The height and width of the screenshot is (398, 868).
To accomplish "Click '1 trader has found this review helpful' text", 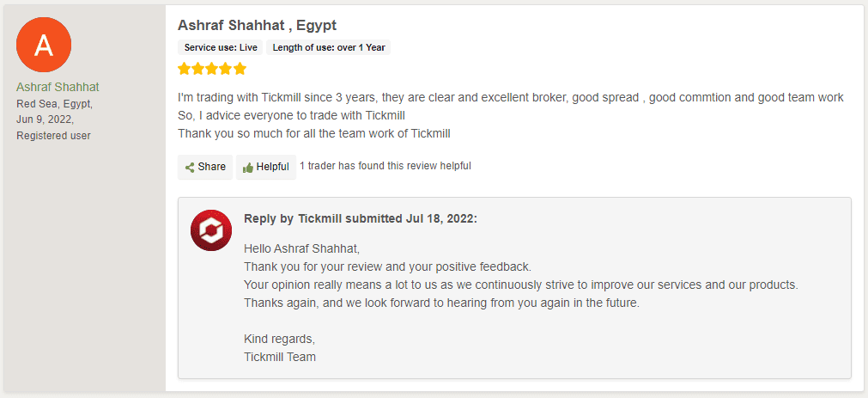I will tap(385, 165).
